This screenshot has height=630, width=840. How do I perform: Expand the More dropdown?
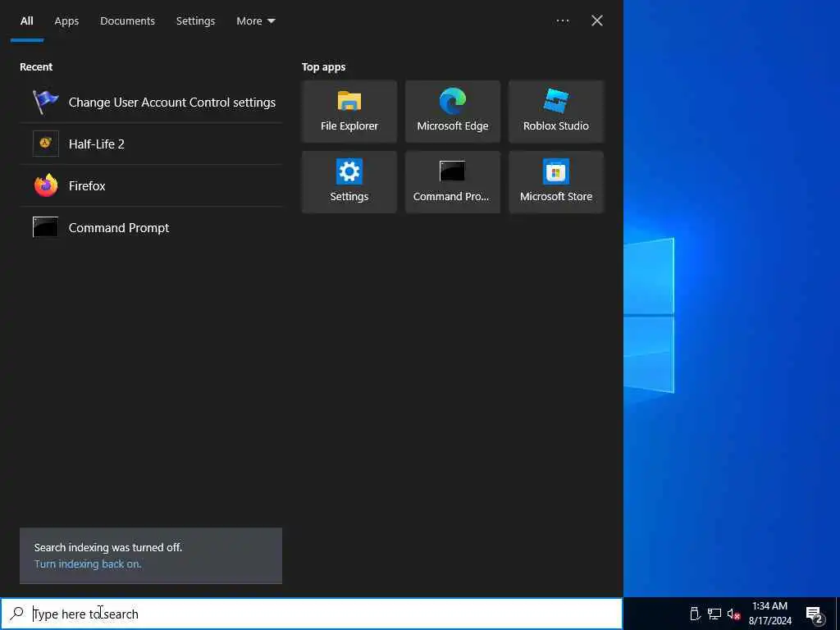click(x=256, y=21)
